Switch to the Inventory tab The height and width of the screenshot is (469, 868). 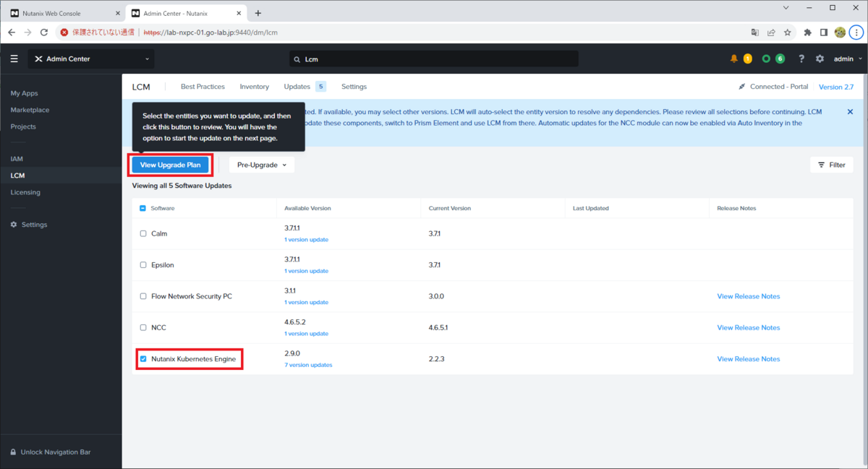[x=255, y=87]
